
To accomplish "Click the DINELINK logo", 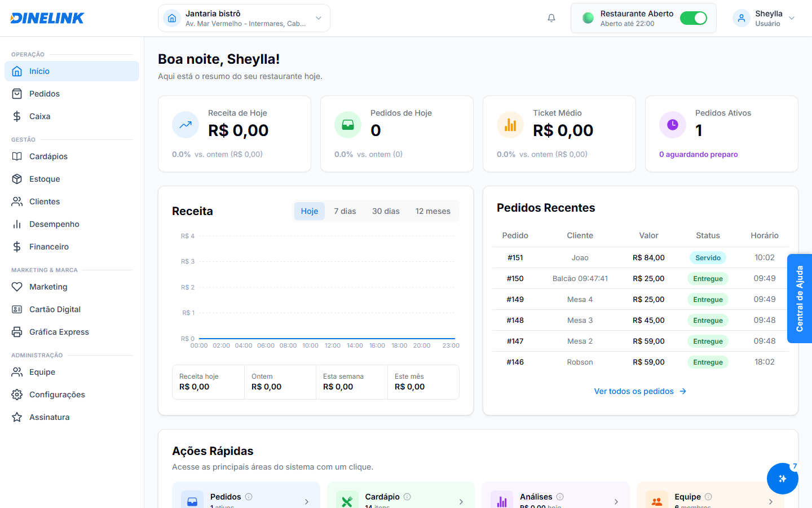I will (x=47, y=18).
